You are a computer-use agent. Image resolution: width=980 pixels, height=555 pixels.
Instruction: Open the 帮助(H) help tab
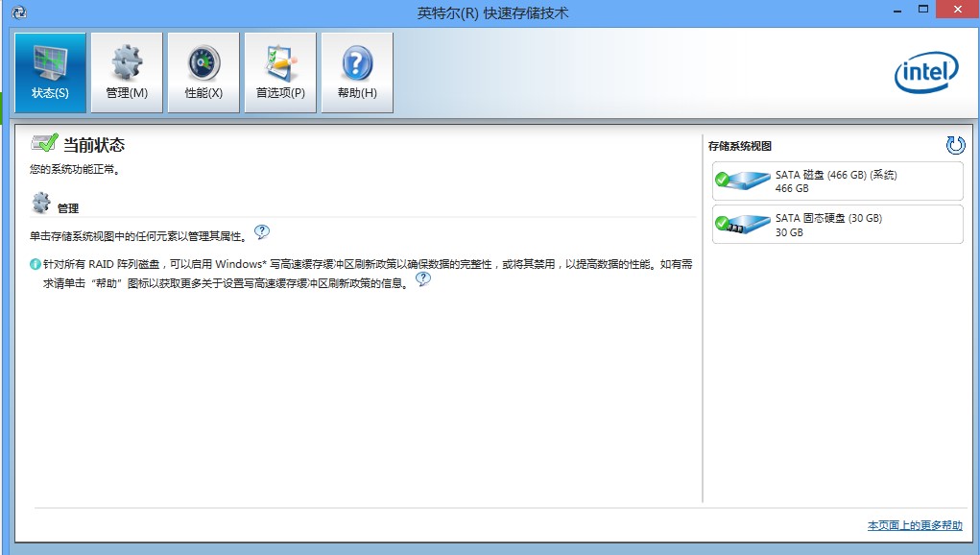tap(357, 73)
